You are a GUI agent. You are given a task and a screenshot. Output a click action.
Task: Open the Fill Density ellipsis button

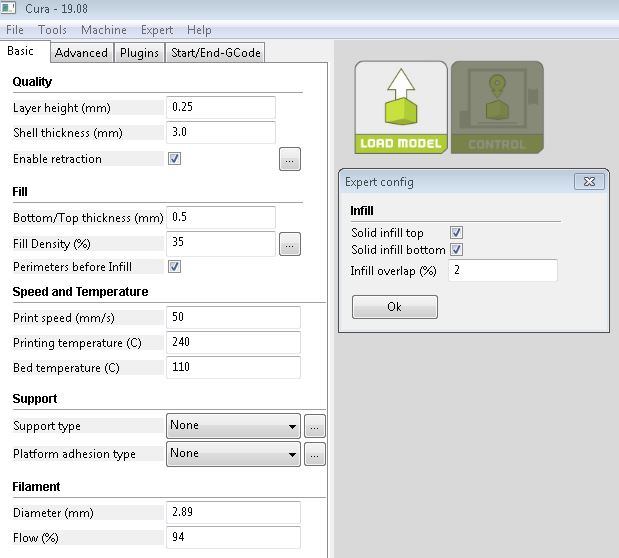[290, 244]
